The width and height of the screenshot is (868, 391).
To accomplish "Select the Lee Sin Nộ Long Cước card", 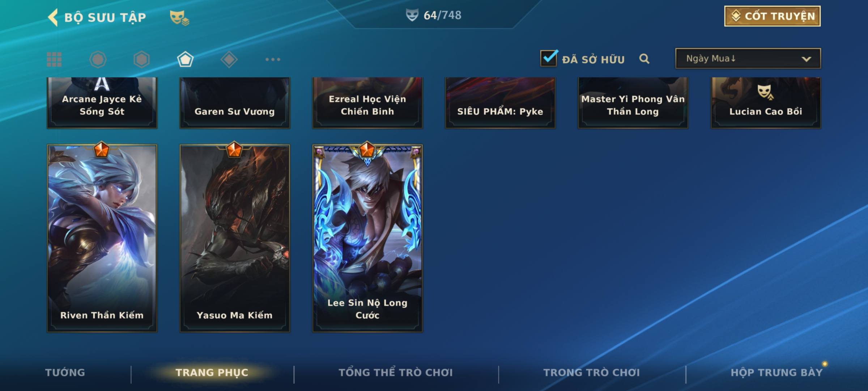I will click(367, 238).
